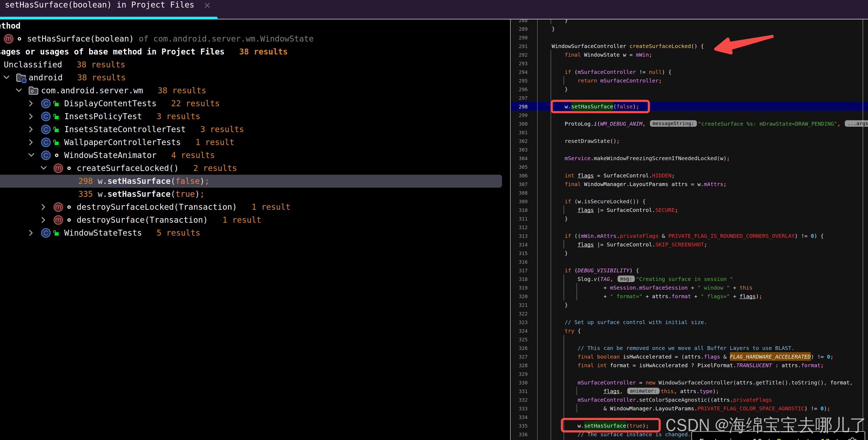The height and width of the screenshot is (440, 868).
Task: Click the android module folder icon
Action: 21,78
